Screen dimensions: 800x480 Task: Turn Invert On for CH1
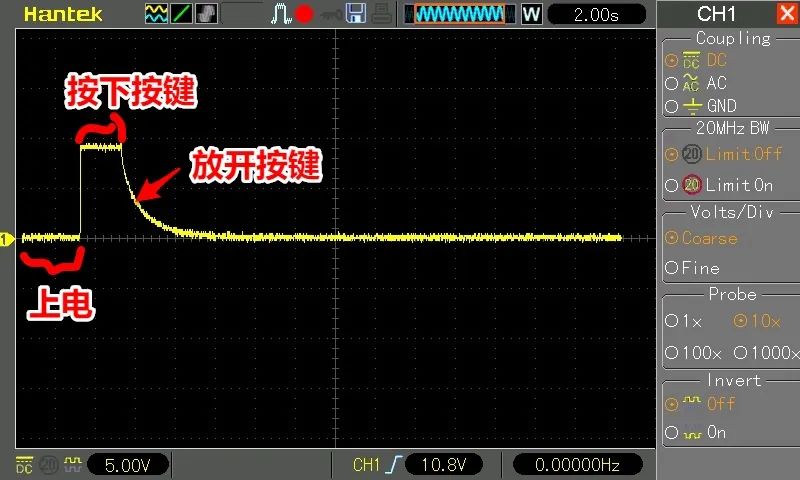(670, 433)
